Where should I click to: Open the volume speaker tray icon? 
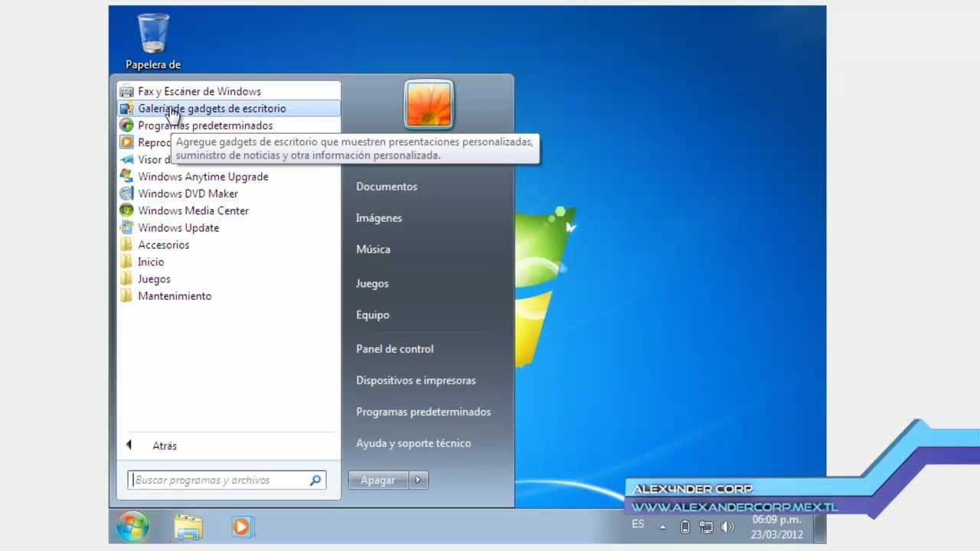click(x=727, y=527)
